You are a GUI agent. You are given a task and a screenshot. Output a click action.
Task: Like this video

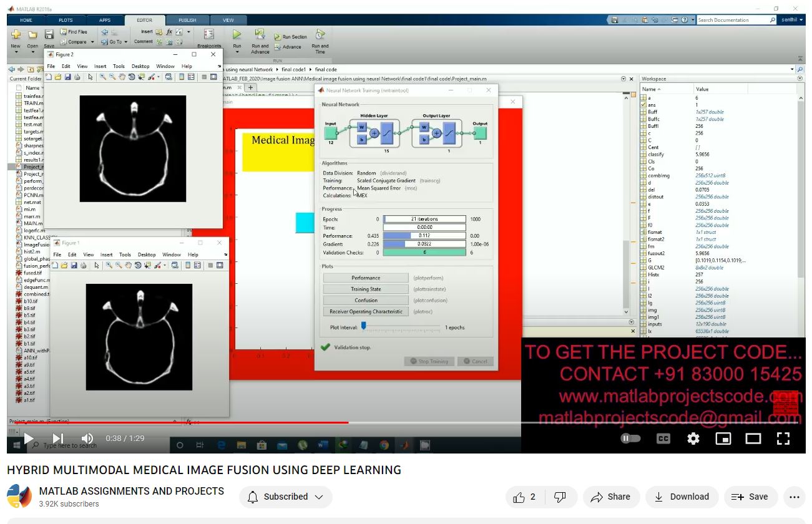[524, 497]
